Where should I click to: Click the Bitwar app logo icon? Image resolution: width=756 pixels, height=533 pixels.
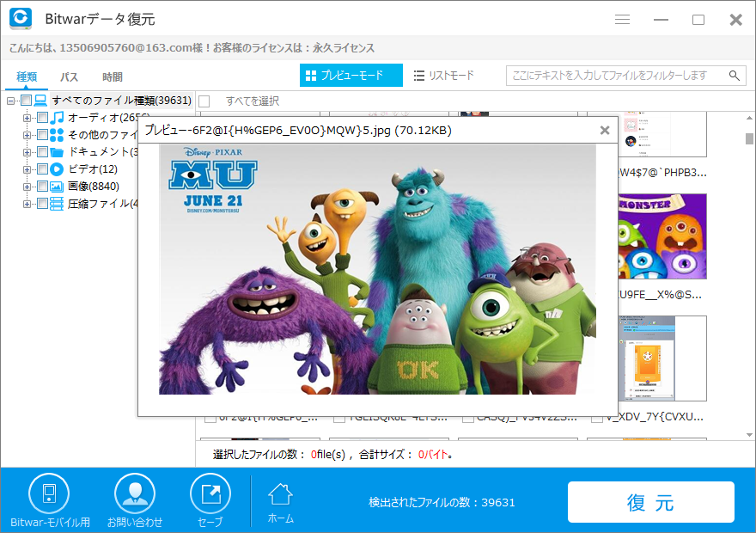click(21, 18)
